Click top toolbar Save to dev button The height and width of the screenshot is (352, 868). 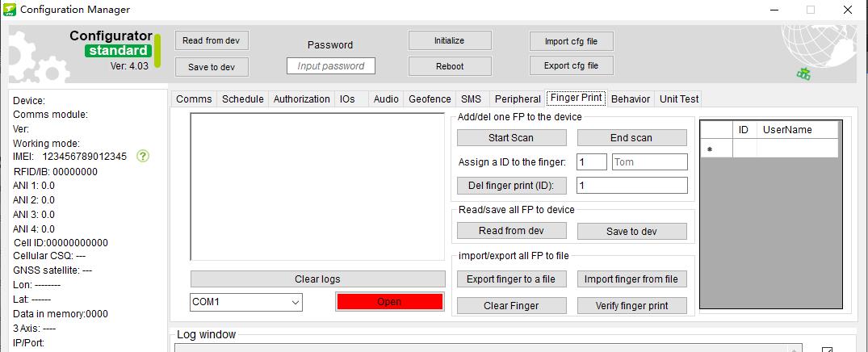[x=212, y=67]
